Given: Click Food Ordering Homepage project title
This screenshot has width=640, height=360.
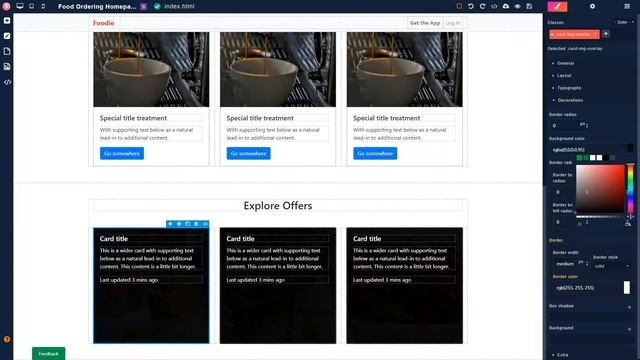Looking at the screenshot, I should pyautogui.click(x=97, y=7).
